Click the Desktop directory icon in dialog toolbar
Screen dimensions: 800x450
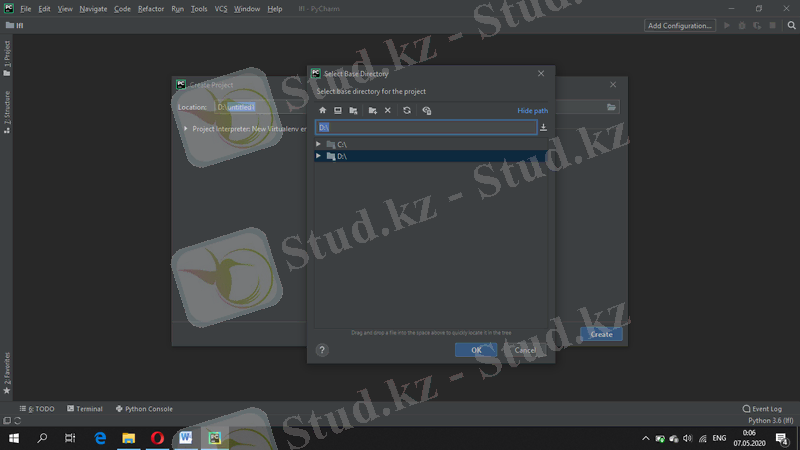tap(338, 110)
